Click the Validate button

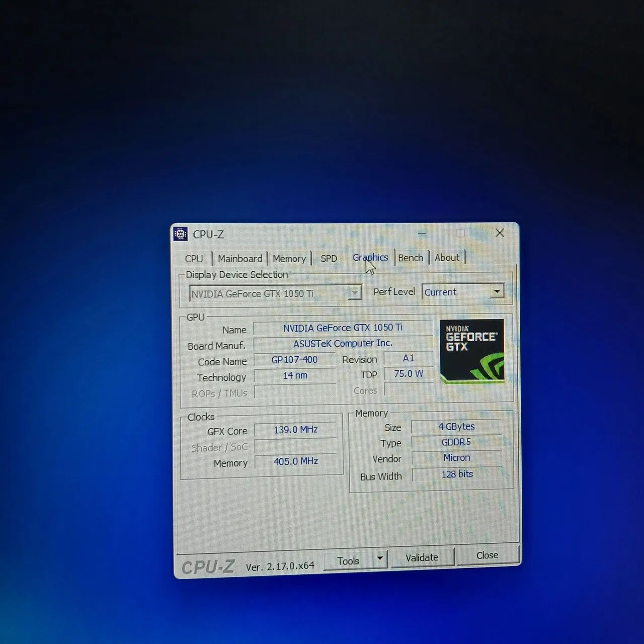point(422,557)
